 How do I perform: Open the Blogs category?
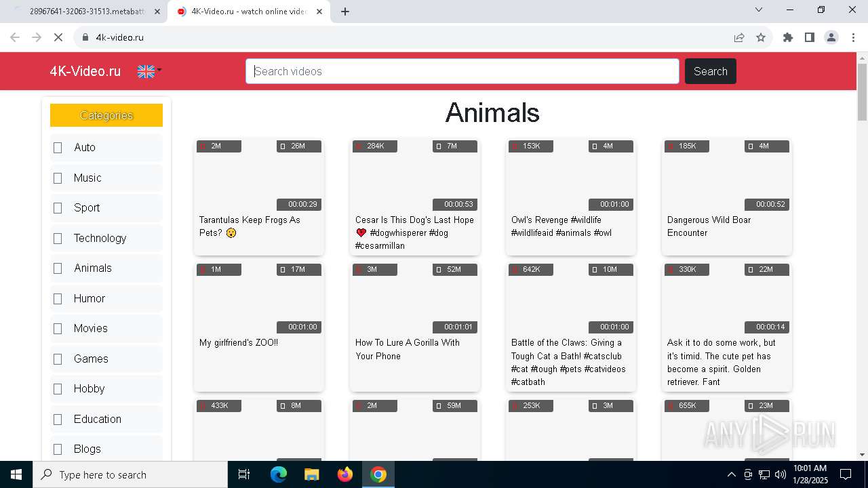(106, 449)
